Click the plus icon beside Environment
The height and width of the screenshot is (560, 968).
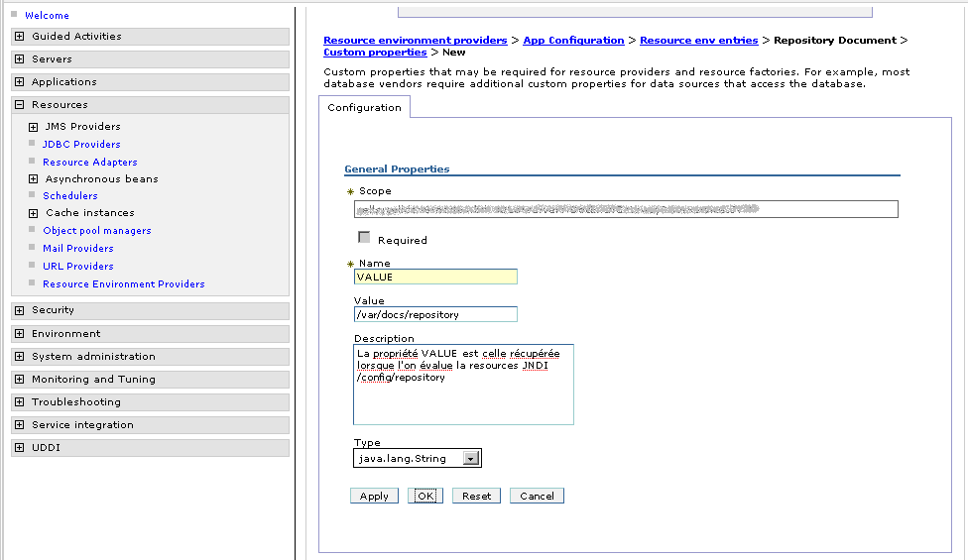click(20, 334)
